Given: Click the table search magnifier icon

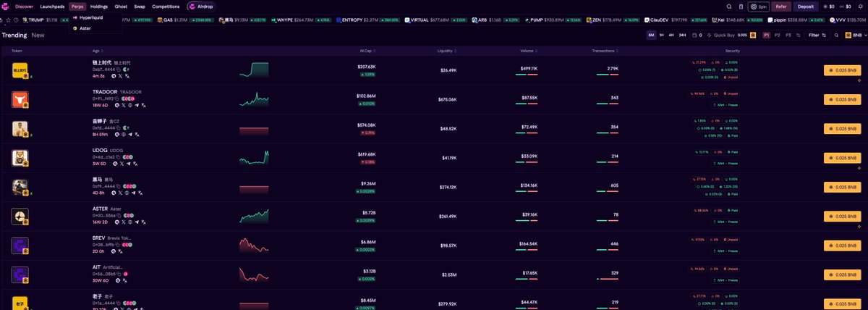Looking at the screenshot, I should pos(836,35).
